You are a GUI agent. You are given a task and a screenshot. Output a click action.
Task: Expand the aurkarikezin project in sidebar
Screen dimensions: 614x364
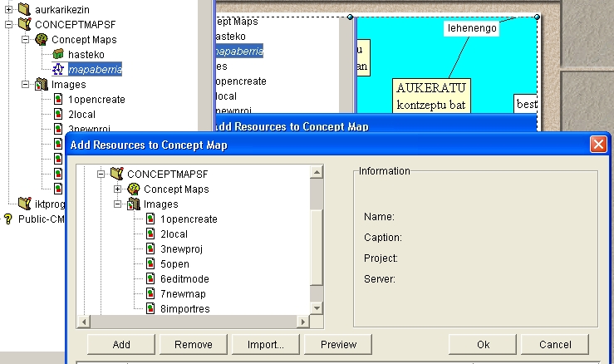tap(7, 9)
